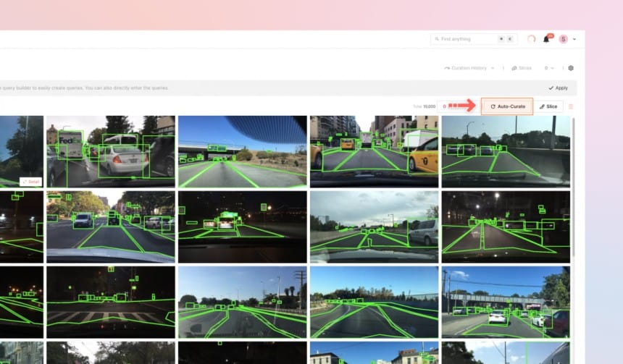Image resolution: width=623 pixels, height=364 pixels.
Task: Select the highway overpass blue-sky thumbnail
Action: click(x=243, y=152)
